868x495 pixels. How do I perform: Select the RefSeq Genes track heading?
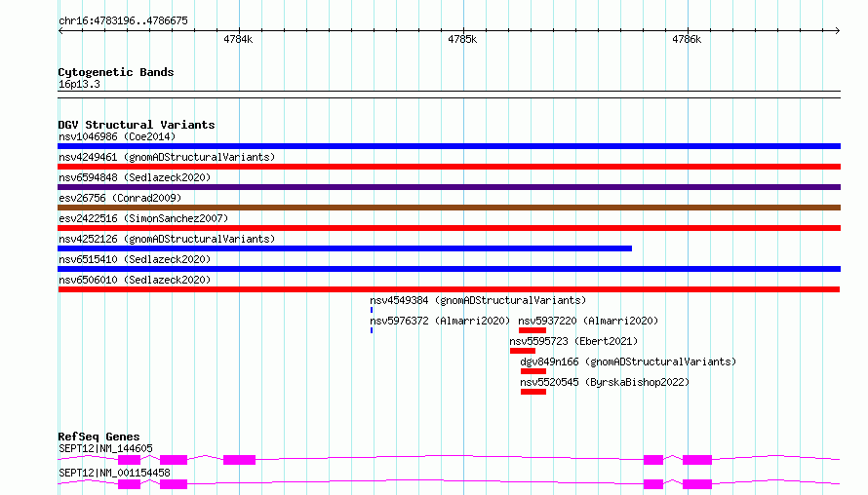[99, 437]
